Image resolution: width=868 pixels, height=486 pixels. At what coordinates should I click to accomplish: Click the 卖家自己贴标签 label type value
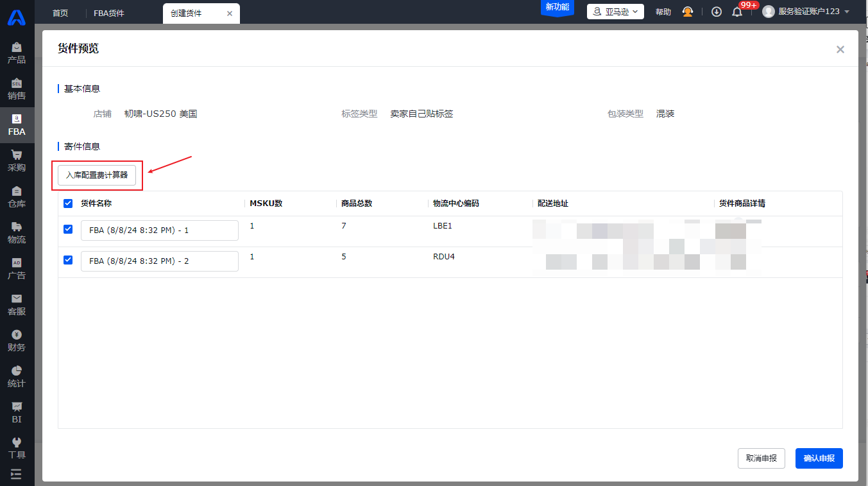click(x=421, y=114)
